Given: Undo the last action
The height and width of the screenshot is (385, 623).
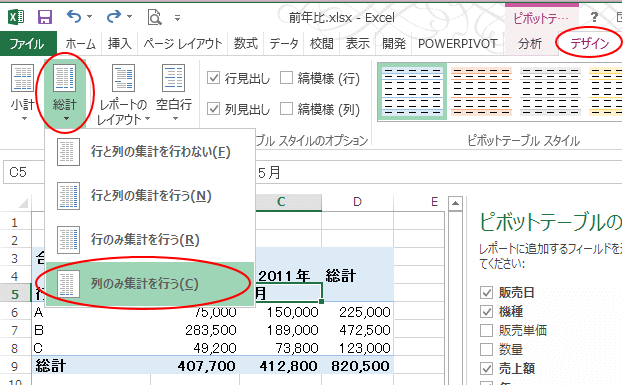Looking at the screenshot, I should pos(74,17).
